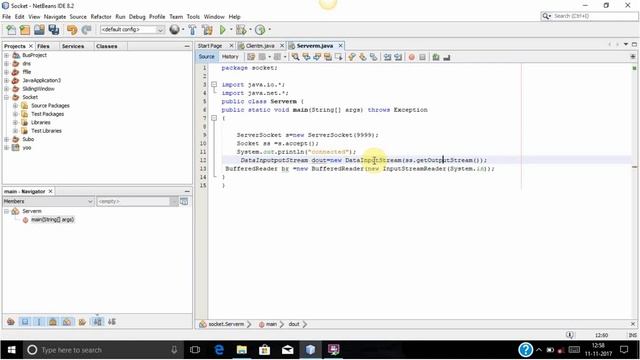Select the Test Packages tree item
The width and height of the screenshot is (640, 360).
47,114
